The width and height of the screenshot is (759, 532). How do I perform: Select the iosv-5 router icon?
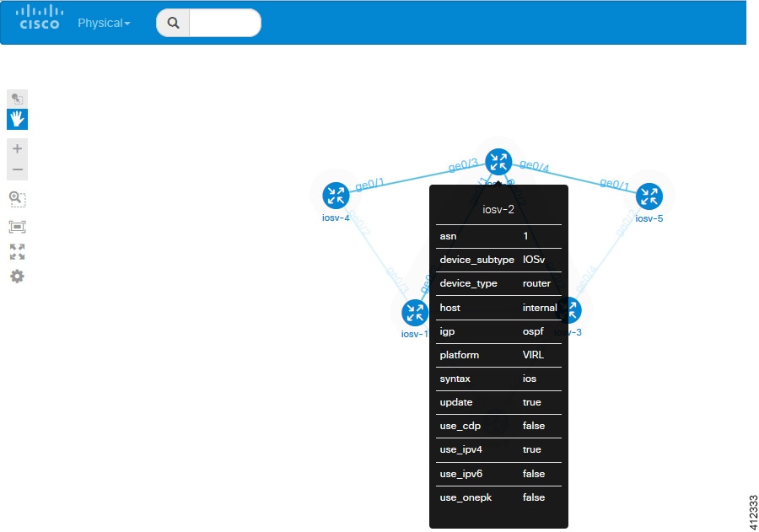(649, 195)
